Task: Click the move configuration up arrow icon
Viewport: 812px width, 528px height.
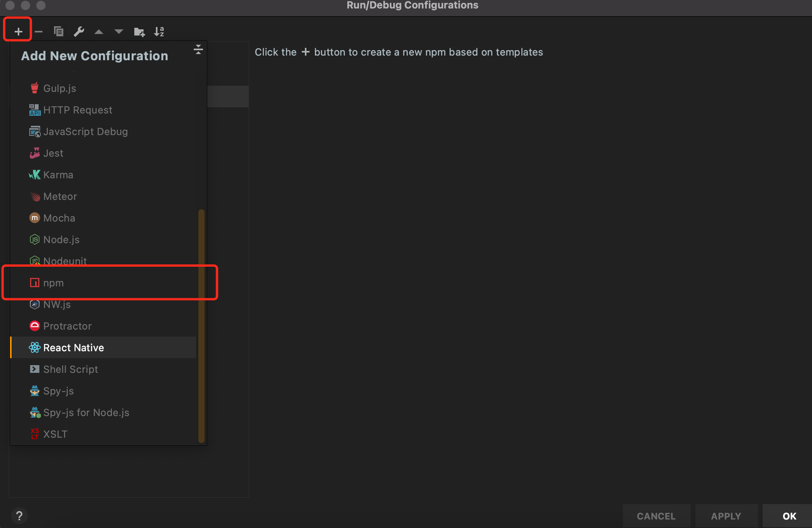Action: pos(99,31)
